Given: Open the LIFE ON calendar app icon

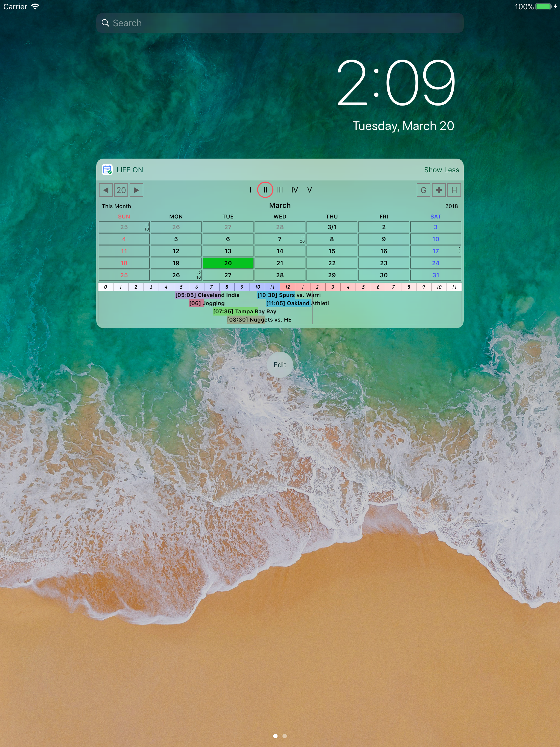Looking at the screenshot, I should click(x=107, y=170).
